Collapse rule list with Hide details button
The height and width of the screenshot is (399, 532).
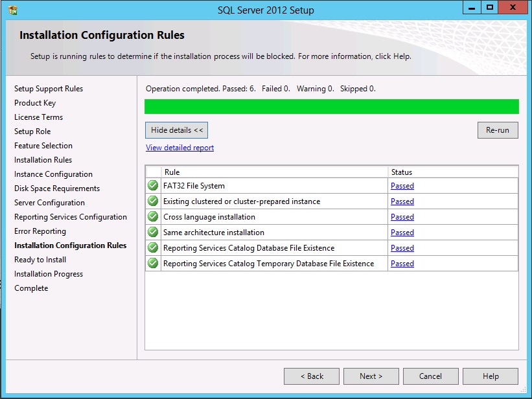click(x=176, y=130)
